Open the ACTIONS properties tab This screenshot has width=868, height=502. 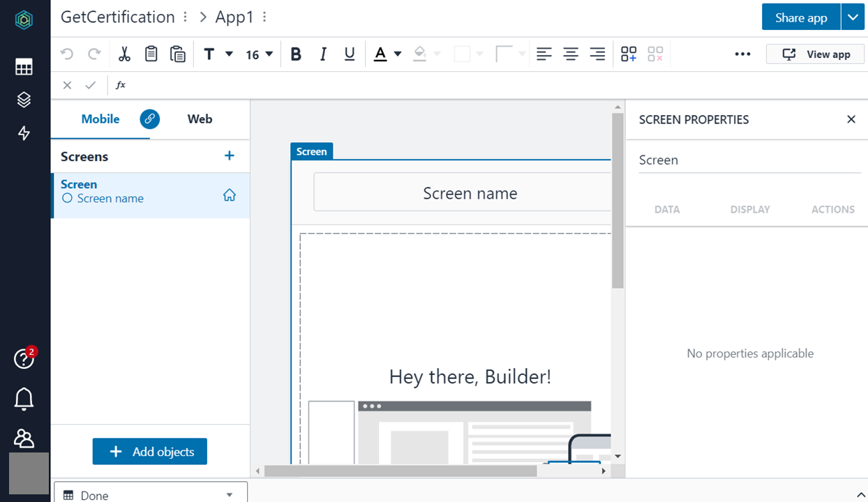(833, 209)
